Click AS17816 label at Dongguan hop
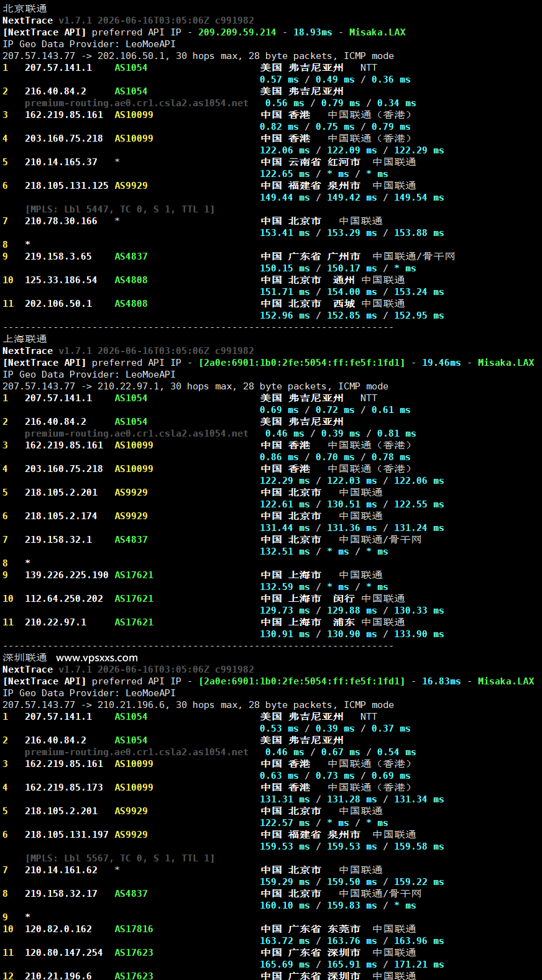542x980 pixels. pos(134,929)
